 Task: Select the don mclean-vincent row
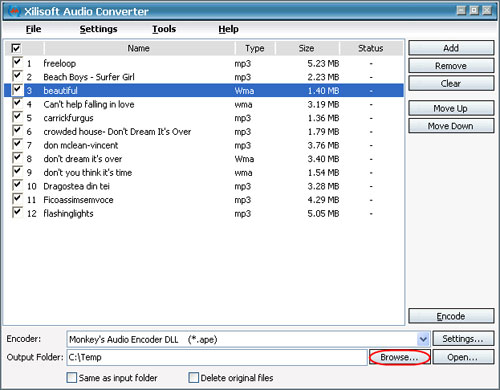(x=204, y=145)
